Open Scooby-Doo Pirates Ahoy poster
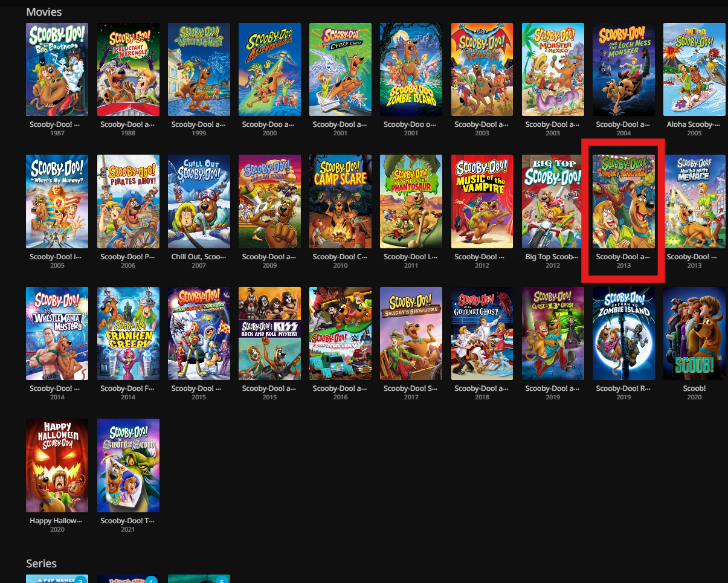Screen dimensions: 728x583 128,201
